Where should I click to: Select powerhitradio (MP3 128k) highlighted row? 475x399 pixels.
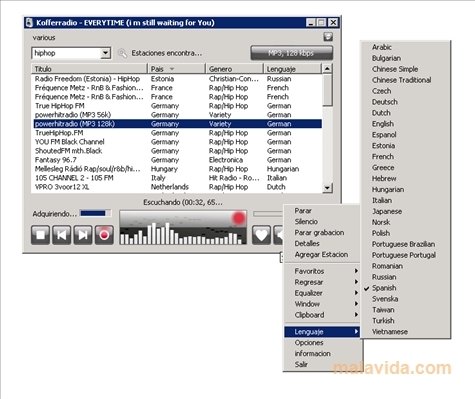click(x=177, y=124)
